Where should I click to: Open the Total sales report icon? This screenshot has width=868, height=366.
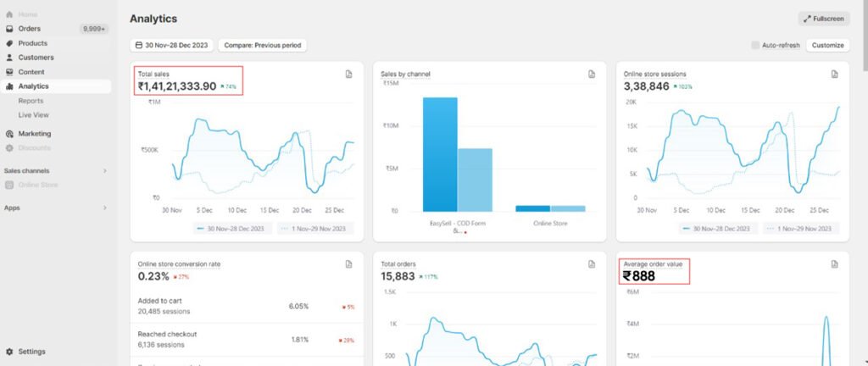348,75
